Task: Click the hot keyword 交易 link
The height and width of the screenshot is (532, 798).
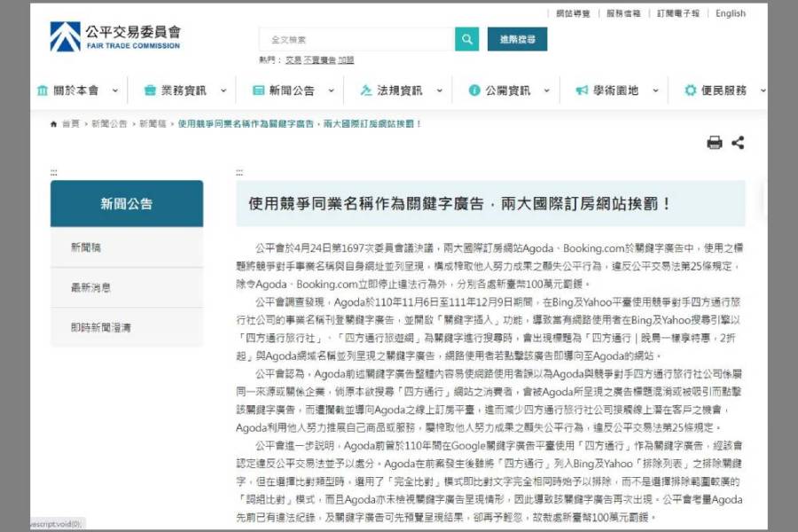Action: pos(293,60)
